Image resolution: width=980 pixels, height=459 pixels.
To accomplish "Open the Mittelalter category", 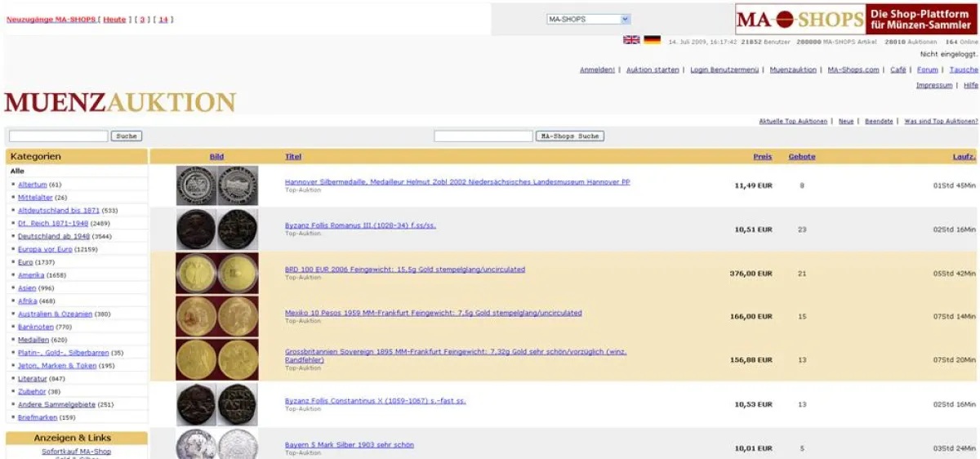I will pyautogui.click(x=36, y=198).
